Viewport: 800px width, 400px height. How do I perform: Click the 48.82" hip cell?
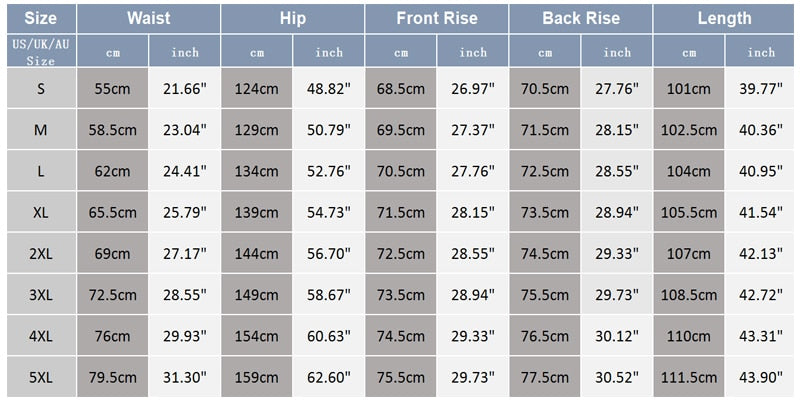[x=329, y=89]
